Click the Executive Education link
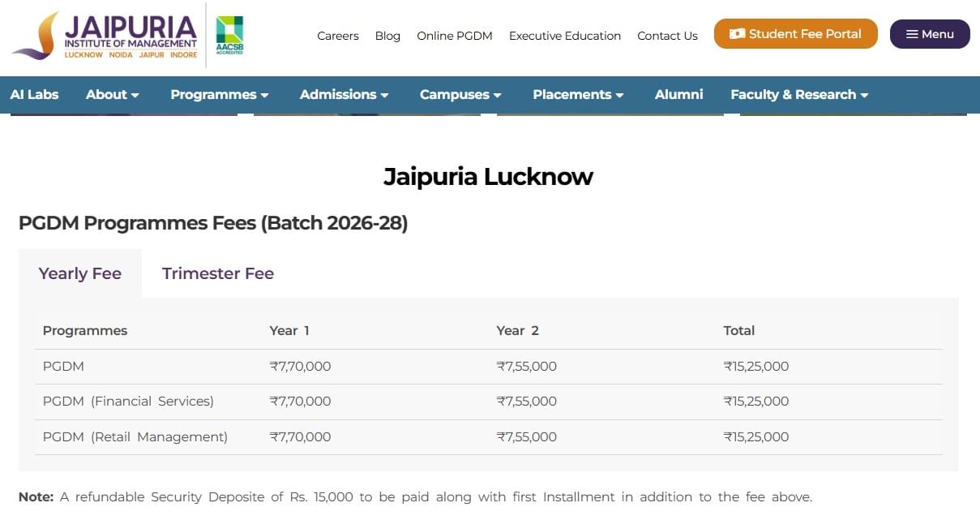 (x=565, y=36)
